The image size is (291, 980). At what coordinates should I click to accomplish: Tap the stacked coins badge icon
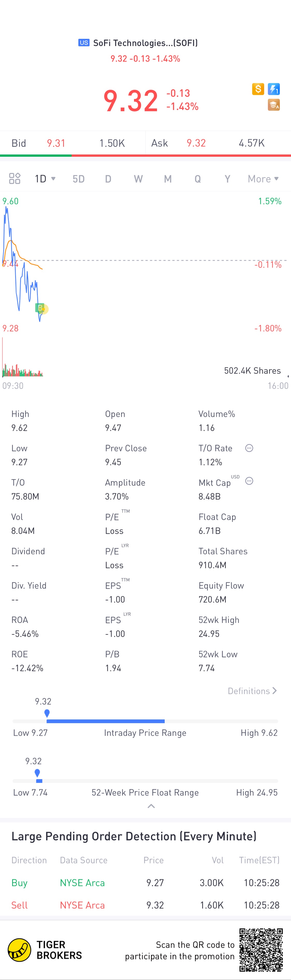point(274,105)
